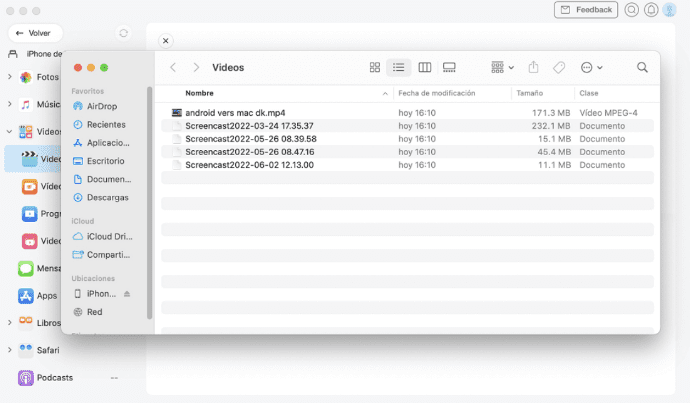Open Libros in the app sidebar
The image size is (690, 403).
(x=39, y=322)
